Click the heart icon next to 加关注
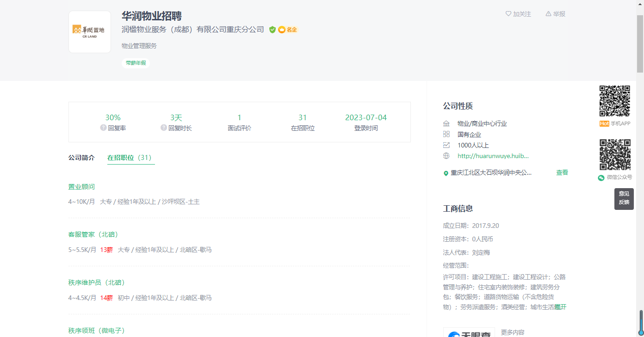 (x=508, y=14)
